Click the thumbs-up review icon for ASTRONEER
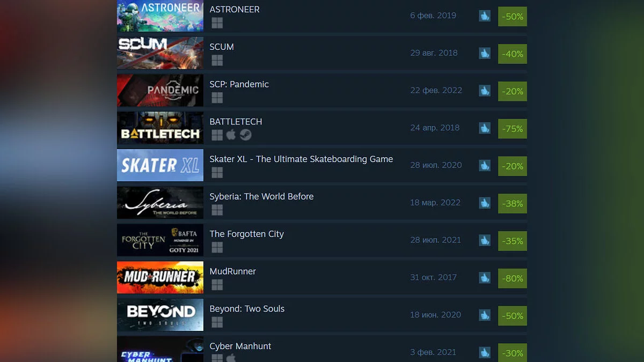The height and width of the screenshot is (362, 644). (485, 16)
